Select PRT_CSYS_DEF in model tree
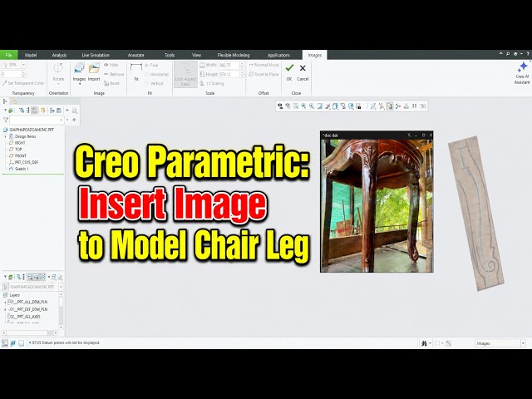 [23, 162]
